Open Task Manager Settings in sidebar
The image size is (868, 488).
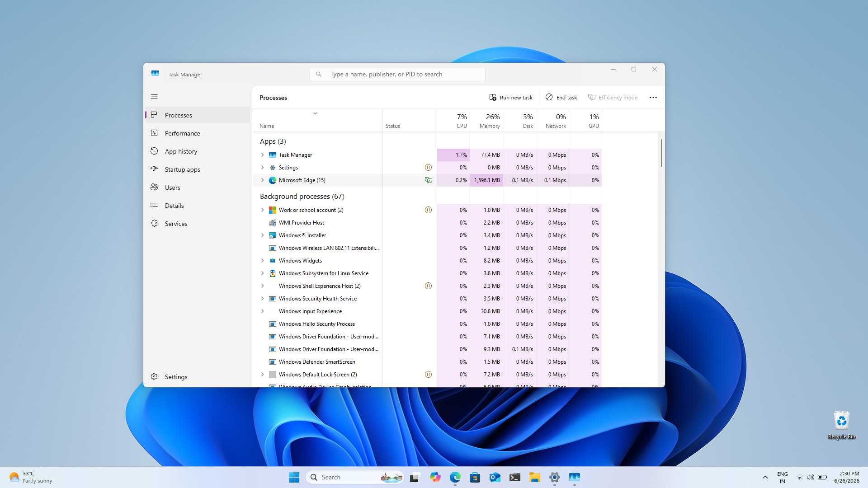pyautogui.click(x=198, y=377)
